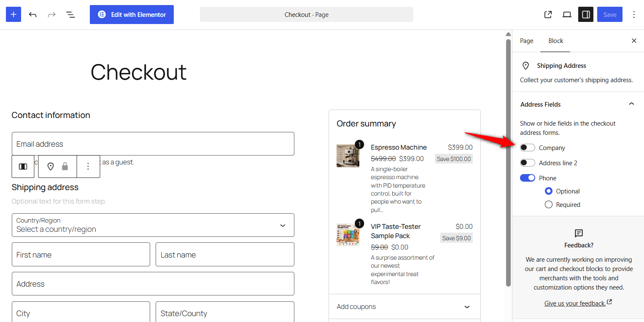644x322 pixels.
Task: Redo the last undone change
Action: point(51,14)
